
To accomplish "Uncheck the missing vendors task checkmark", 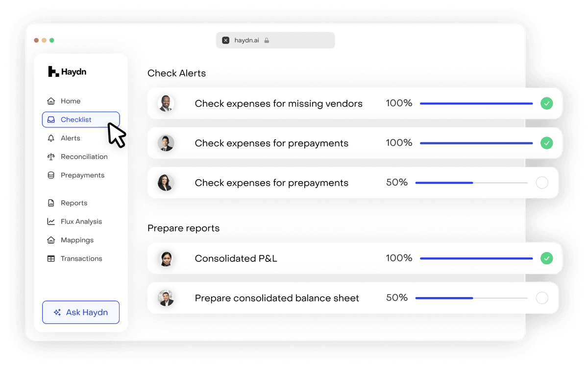I will (546, 103).
